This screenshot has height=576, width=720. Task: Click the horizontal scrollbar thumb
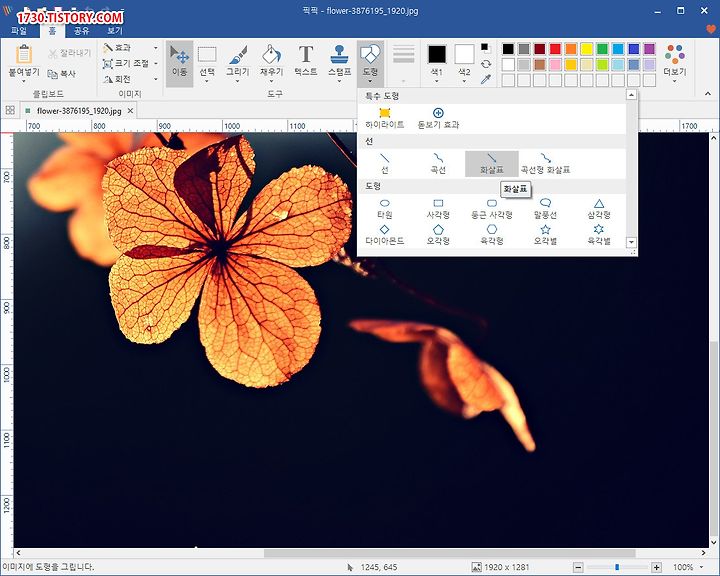pos(450,553)
